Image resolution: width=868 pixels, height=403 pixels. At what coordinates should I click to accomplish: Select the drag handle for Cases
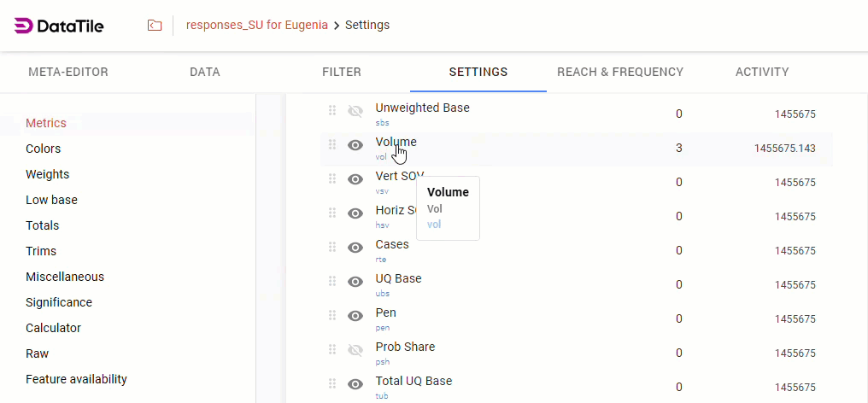332,248
